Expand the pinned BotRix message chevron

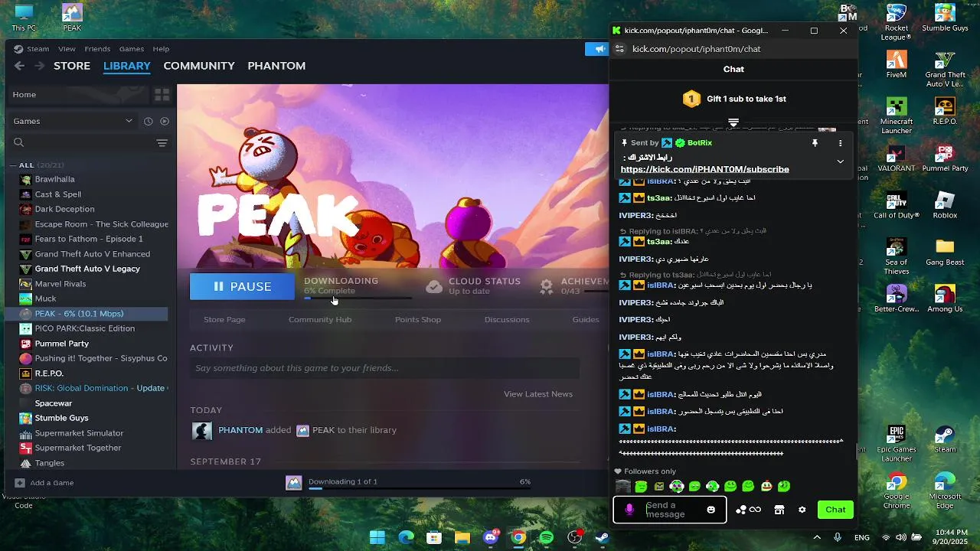840,161
